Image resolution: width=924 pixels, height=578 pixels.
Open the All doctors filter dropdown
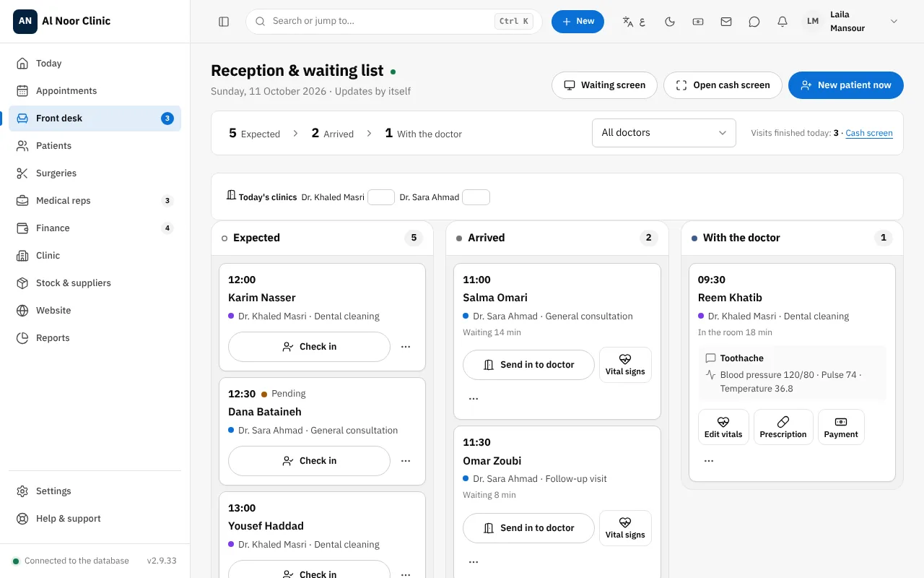coord(664,133)
